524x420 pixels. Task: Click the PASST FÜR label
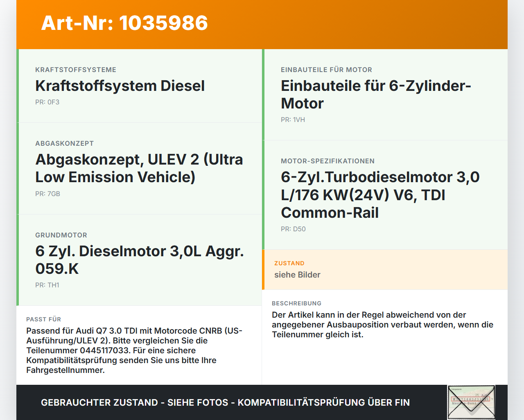(x=43, y=320)
